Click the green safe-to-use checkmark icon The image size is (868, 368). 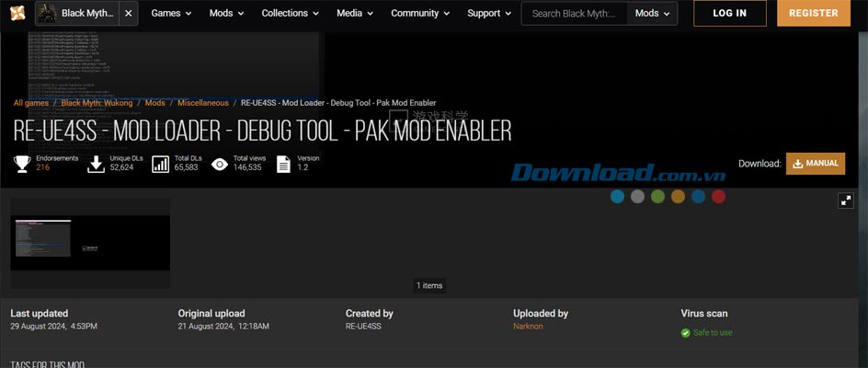[685, 333]
